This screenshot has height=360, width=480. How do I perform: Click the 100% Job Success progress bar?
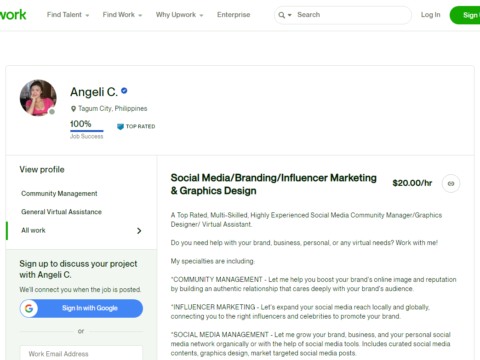point(87,131)
